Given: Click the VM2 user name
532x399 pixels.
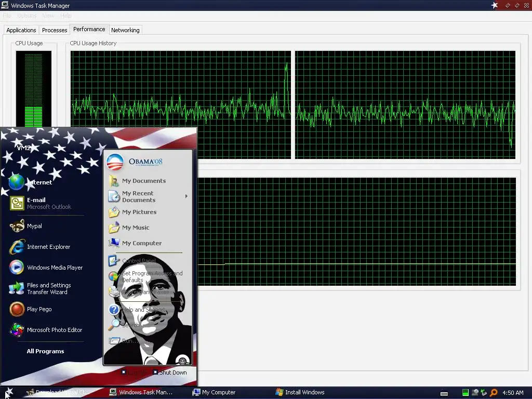Looking at the screenshot, I should 24,148.
